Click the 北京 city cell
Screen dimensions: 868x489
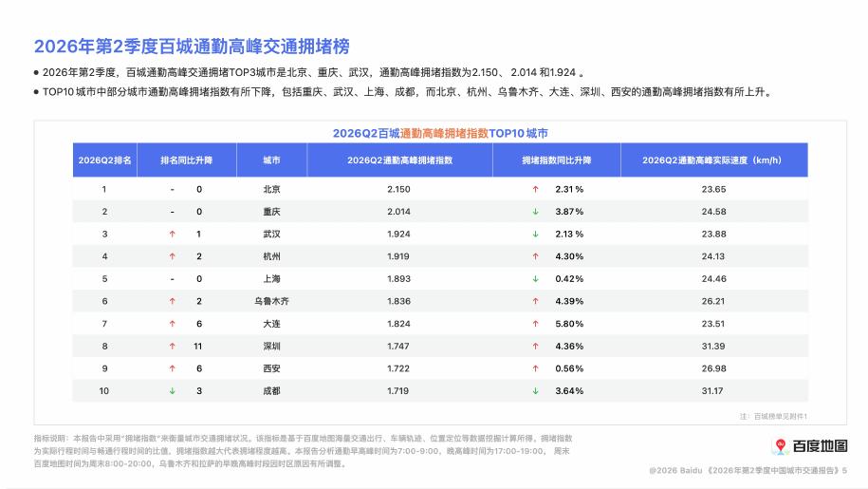(272, 189)
